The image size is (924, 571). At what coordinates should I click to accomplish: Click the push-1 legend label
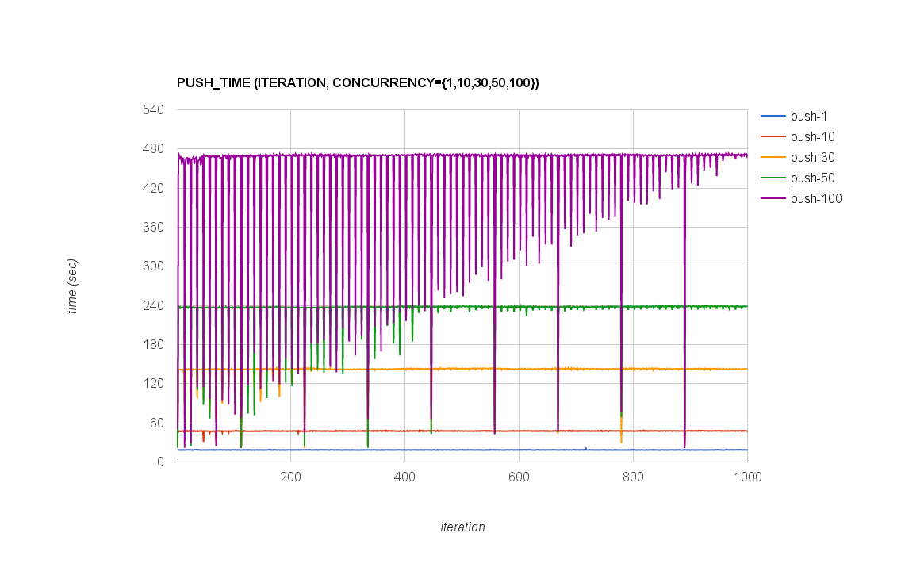click(x=809, y=116)
